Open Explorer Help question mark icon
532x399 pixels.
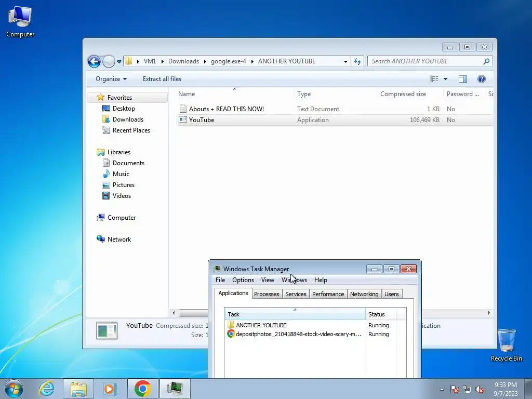click(481, 79)
